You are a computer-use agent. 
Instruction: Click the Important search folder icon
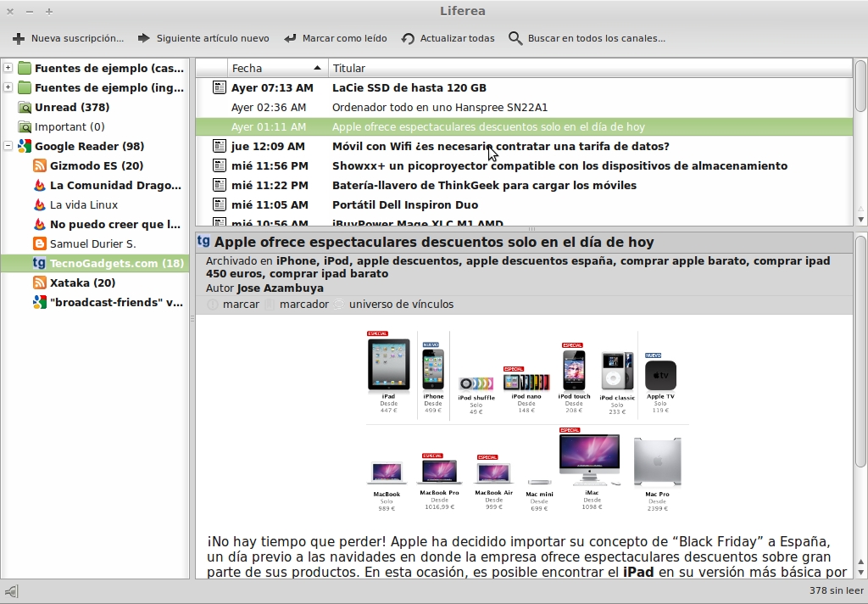click(25, 127)
